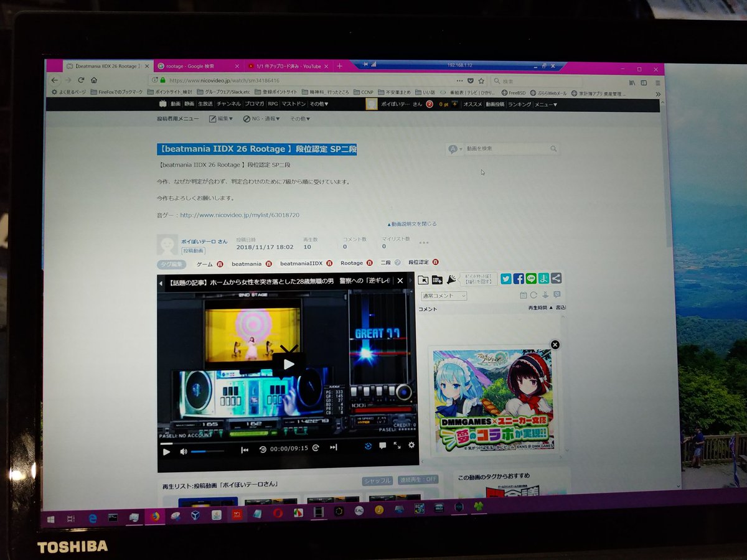Screen dimensions: 747x560
Task: Click the Nicoru megaphone icon
Action: 451,279
